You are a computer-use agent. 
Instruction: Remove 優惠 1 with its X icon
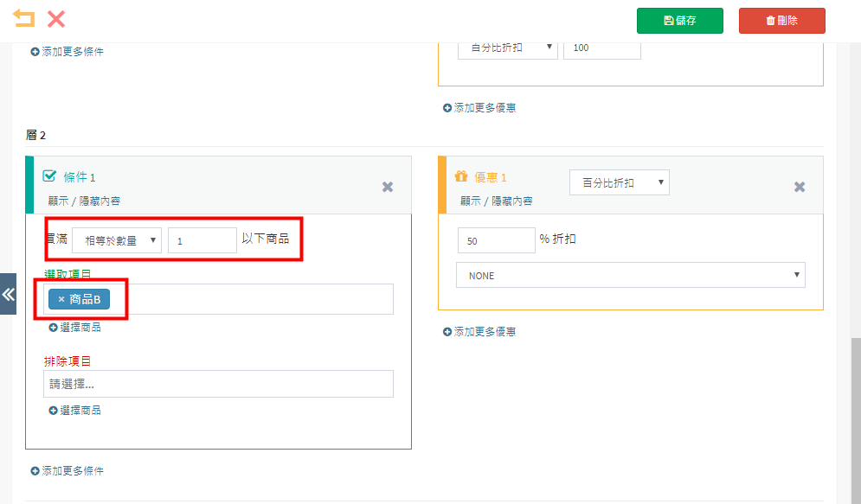tap(800, 187)
